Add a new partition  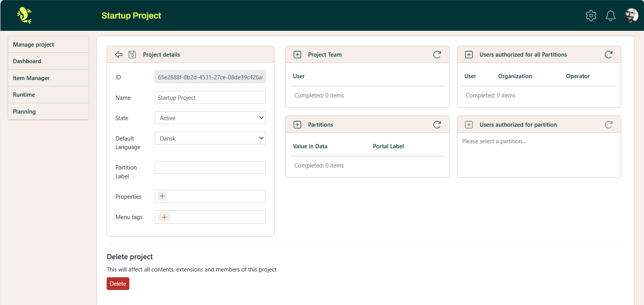(x=298, y=125)
